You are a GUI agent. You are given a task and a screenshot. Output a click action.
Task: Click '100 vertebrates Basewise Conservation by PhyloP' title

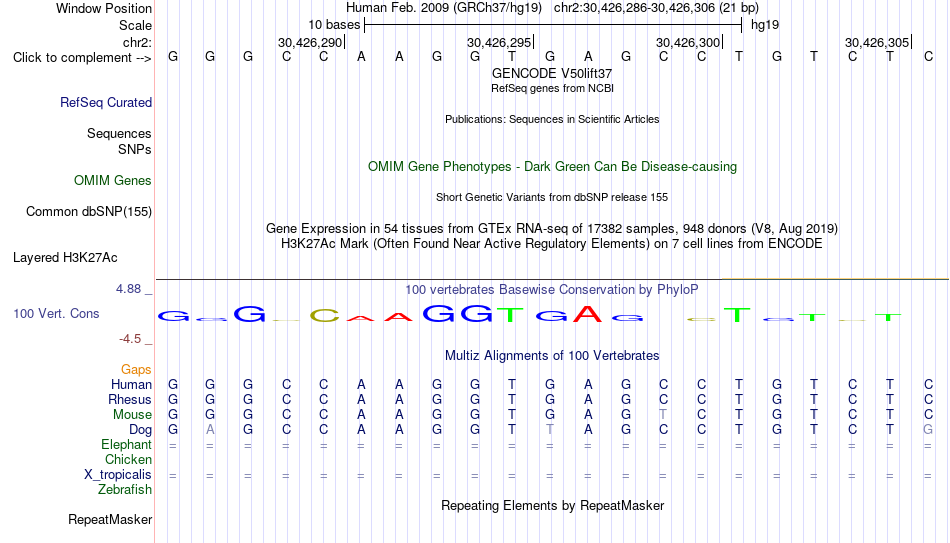(552, 290)
